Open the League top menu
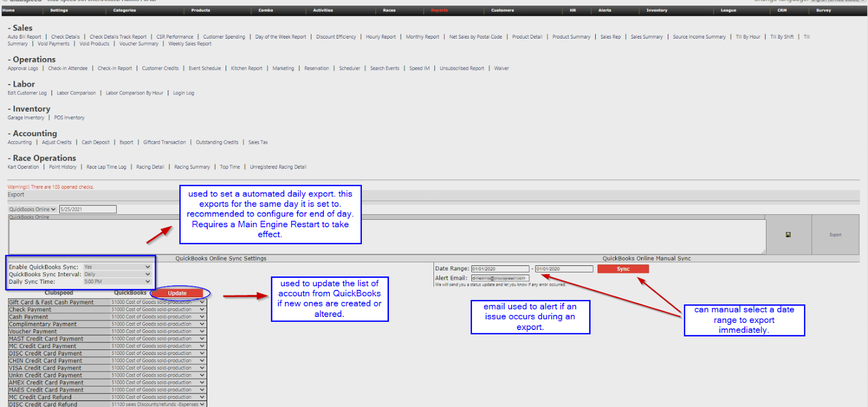The height and width of the screenshot is (407, 868). (729, 10)
